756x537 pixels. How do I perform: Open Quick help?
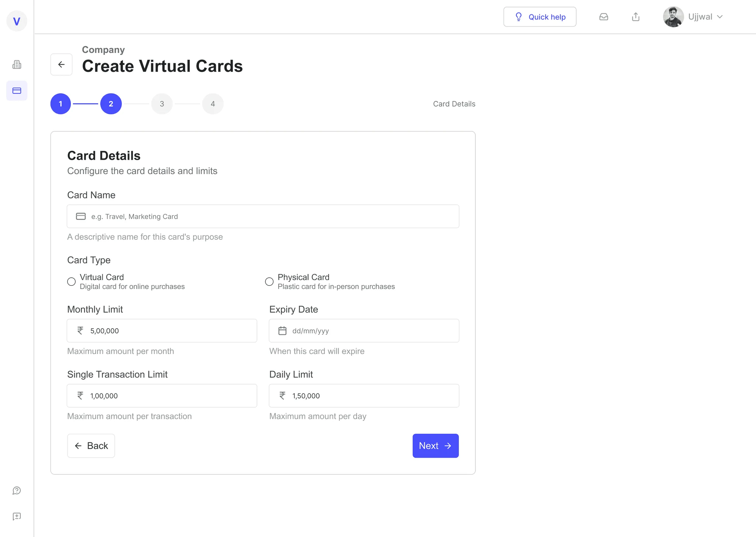[x=540, y=17]
